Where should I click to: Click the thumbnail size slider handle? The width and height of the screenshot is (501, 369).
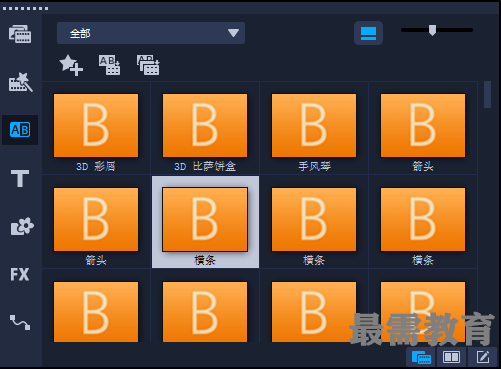(432, 30)
